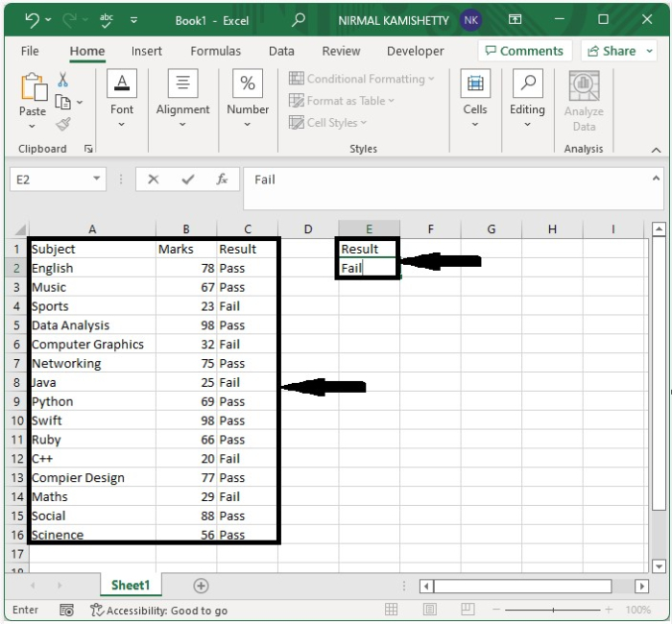The height and width of the screenshot is (624, 672).
Task: Open the Developer tab
Action: 416,51
